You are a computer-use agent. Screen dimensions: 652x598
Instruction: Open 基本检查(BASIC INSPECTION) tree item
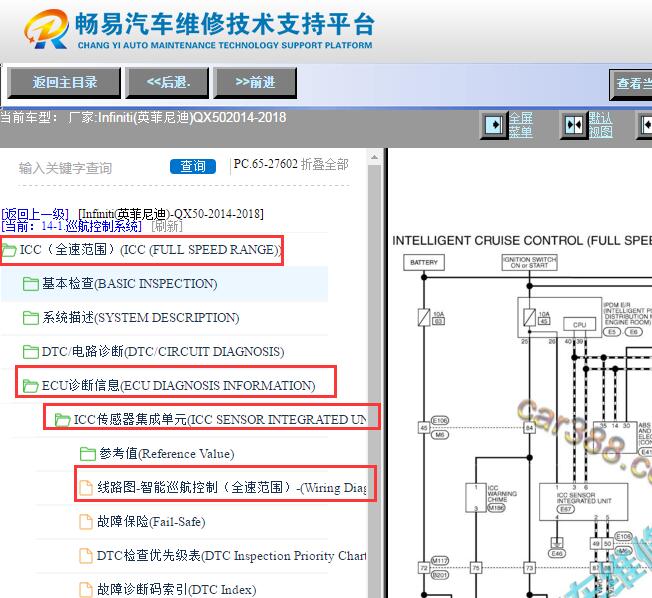tap(130, 284)
